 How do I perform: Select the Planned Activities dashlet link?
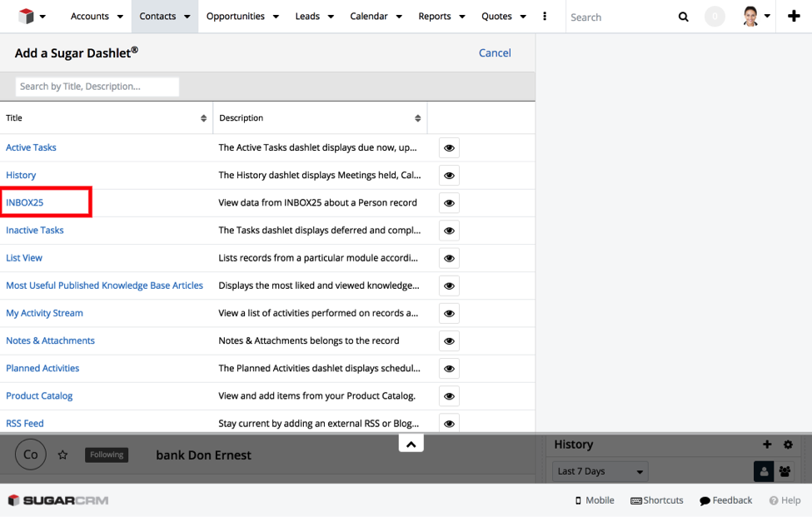click(x=42, y=368)
